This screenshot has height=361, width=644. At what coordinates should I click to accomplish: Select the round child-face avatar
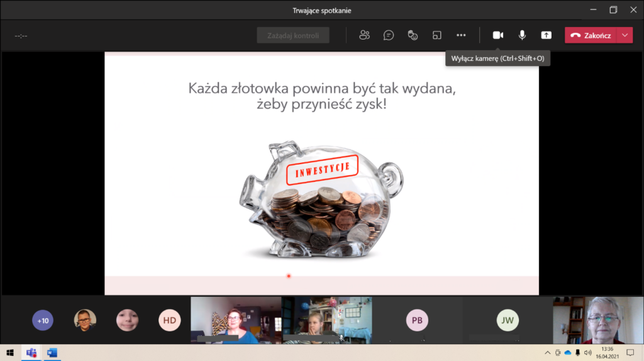tap(127, 320)
